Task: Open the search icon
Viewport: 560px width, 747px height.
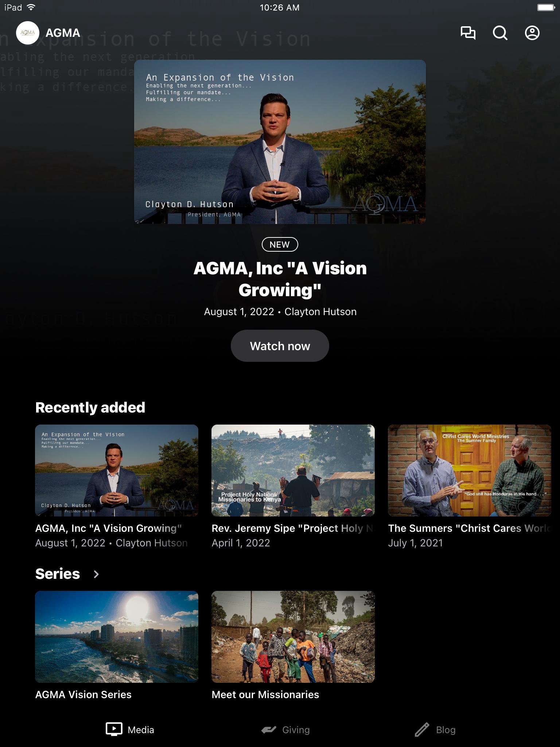Action: coord(500,33)
